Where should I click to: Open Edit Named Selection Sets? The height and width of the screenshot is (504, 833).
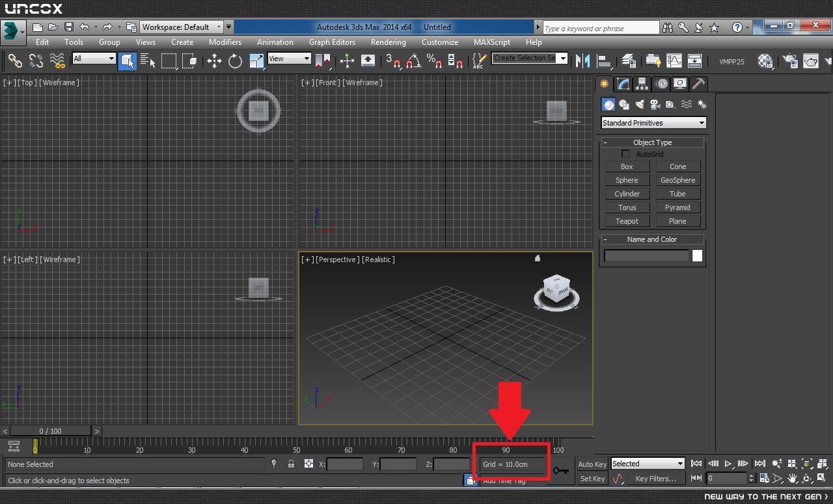[479, 60]
